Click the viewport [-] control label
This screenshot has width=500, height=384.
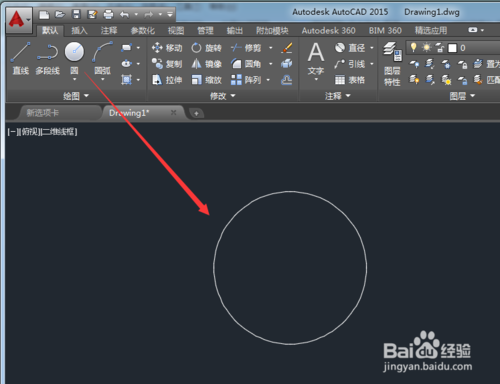pos(12,132)
